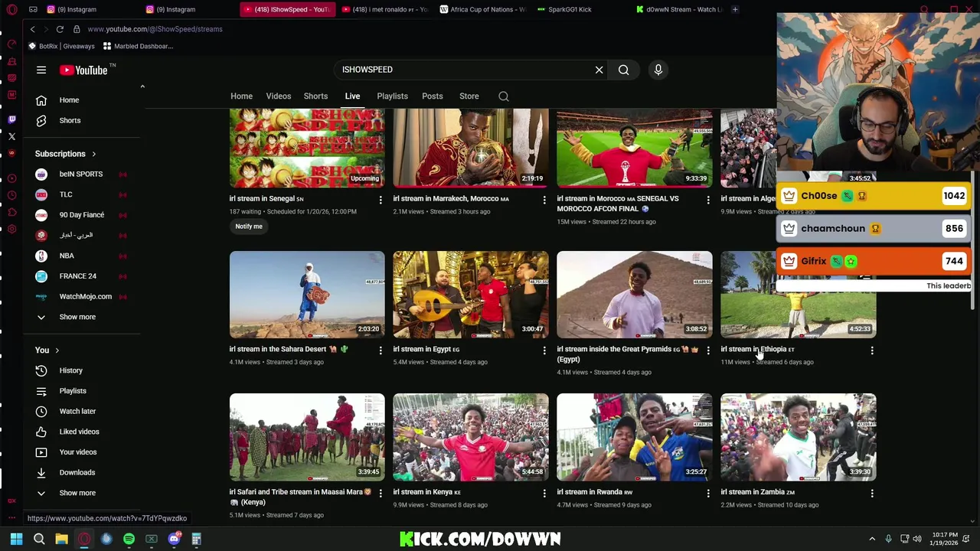Open more options for the Ethiopia stream video
Image resolution: width=980 pixels, height=551 pixels.
point(872,350)
